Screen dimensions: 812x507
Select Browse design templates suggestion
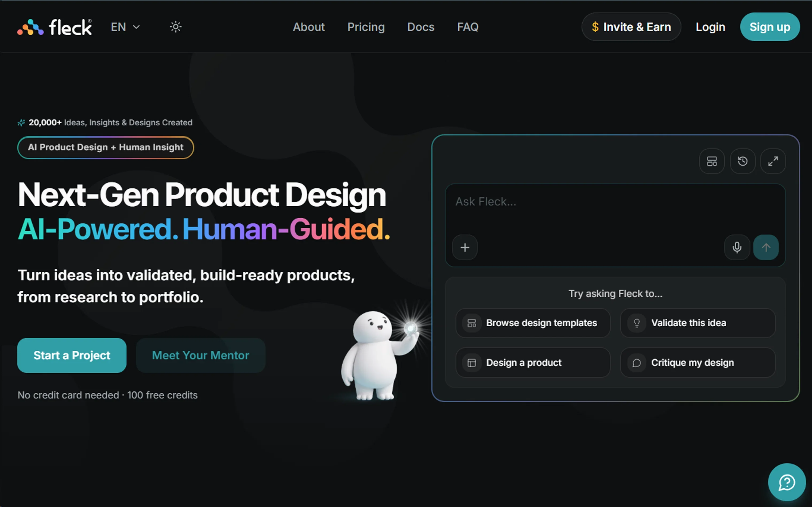(x=533, y=323)
